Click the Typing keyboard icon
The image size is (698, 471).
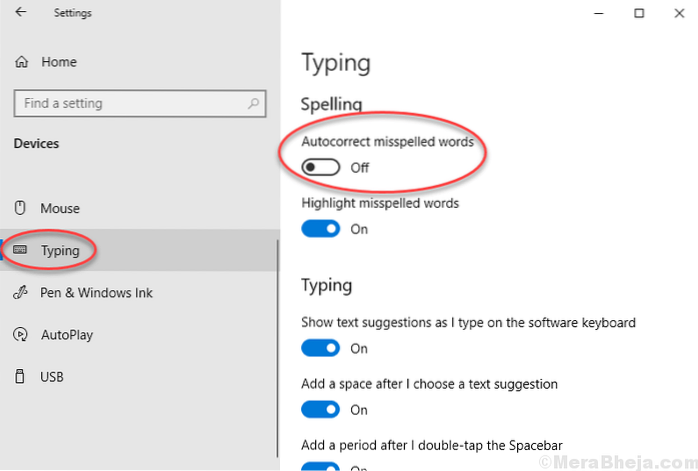coord(20,251)
